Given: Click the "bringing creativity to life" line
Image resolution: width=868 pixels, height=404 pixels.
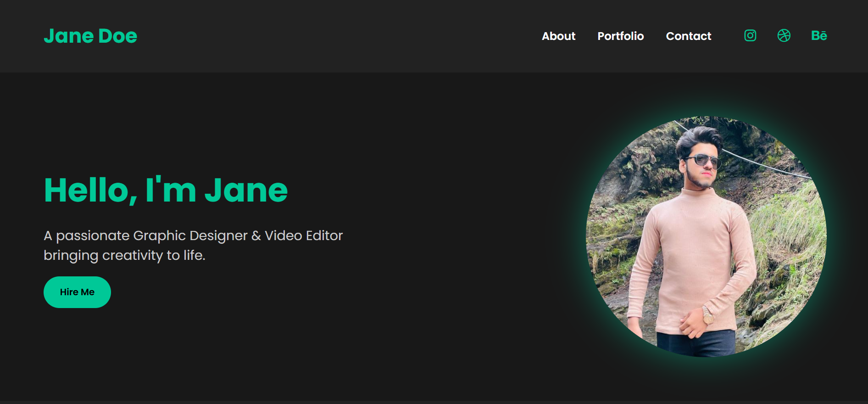Looking at the screenshot, I should point(124,255).
